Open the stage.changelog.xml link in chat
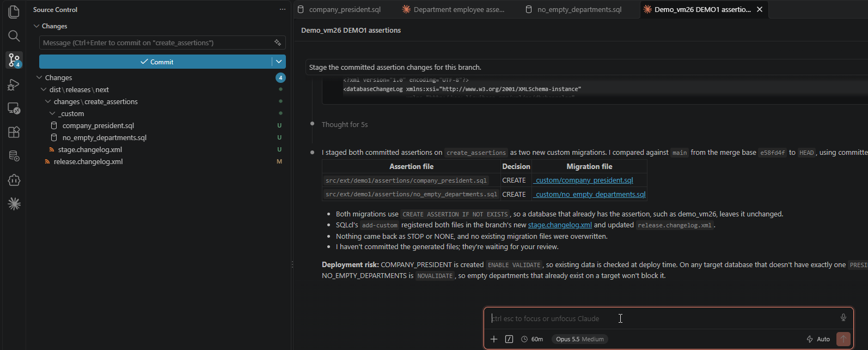Viewport: 868px width, 350px height. point(560,225)
